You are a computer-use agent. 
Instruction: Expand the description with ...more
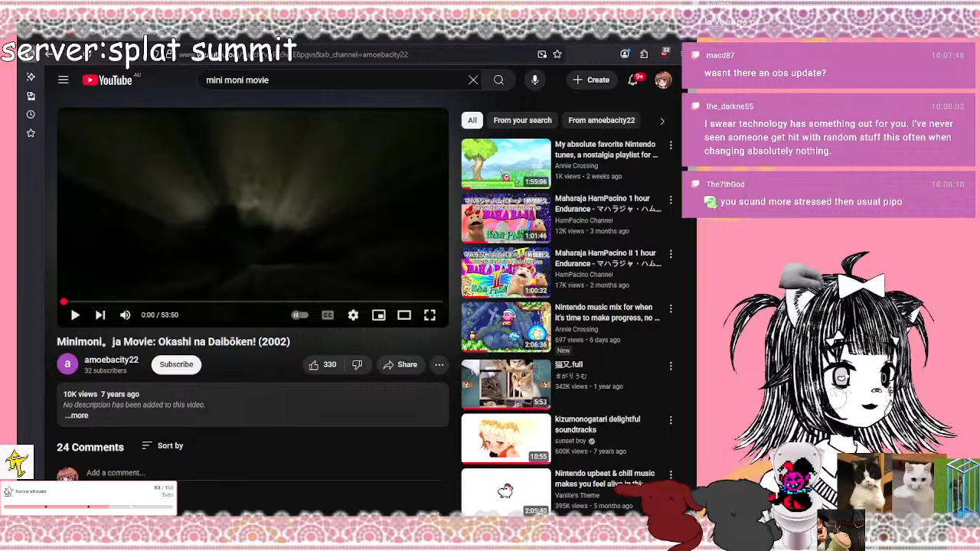(77, 416)
